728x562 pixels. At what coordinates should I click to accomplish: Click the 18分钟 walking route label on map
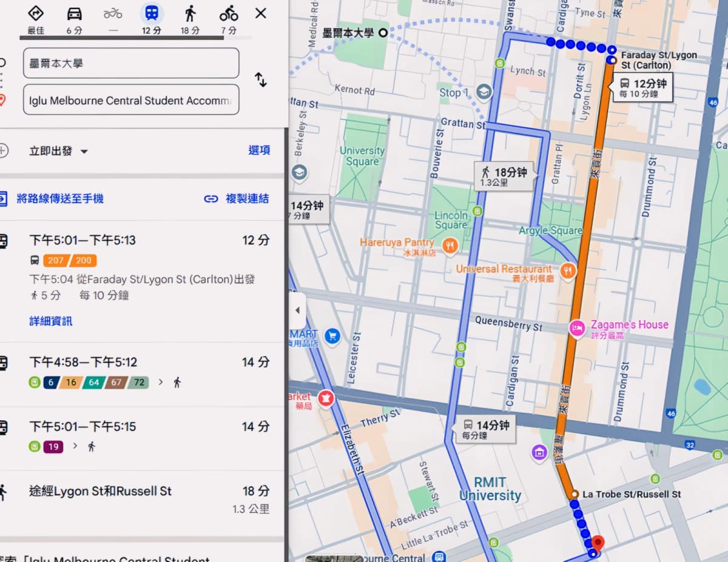point(504,176)
